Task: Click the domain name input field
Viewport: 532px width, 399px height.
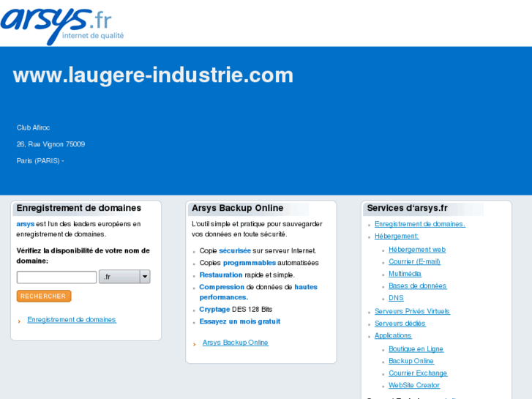Action: [x=56, y=277]
